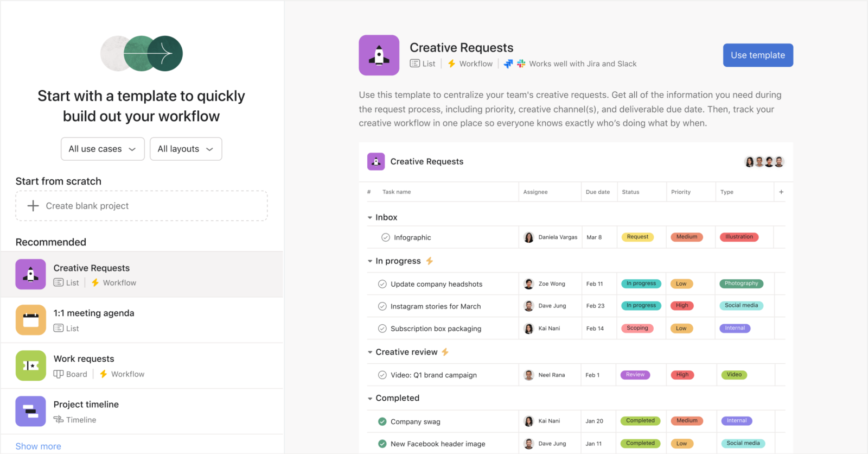Select the Jira integration icon
Viewport: 868px width, 454px height.
pyautogui.click(x=508, y=64)
